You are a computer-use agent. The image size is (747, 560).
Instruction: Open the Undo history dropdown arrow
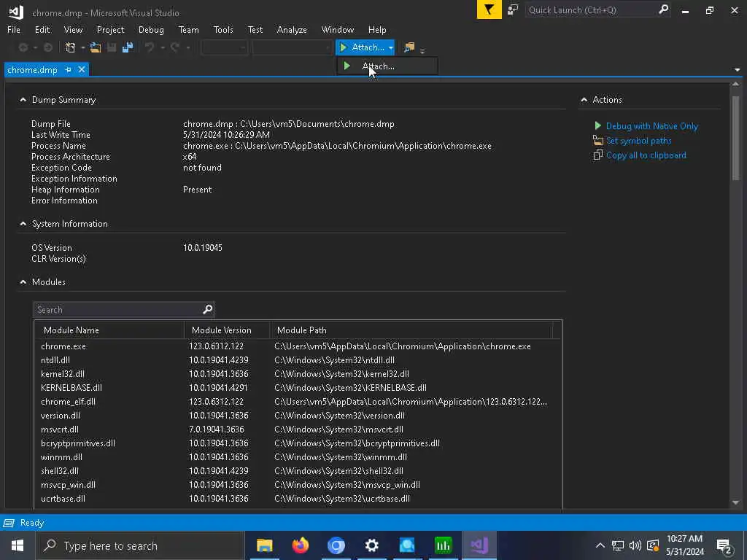coord(163,47)
